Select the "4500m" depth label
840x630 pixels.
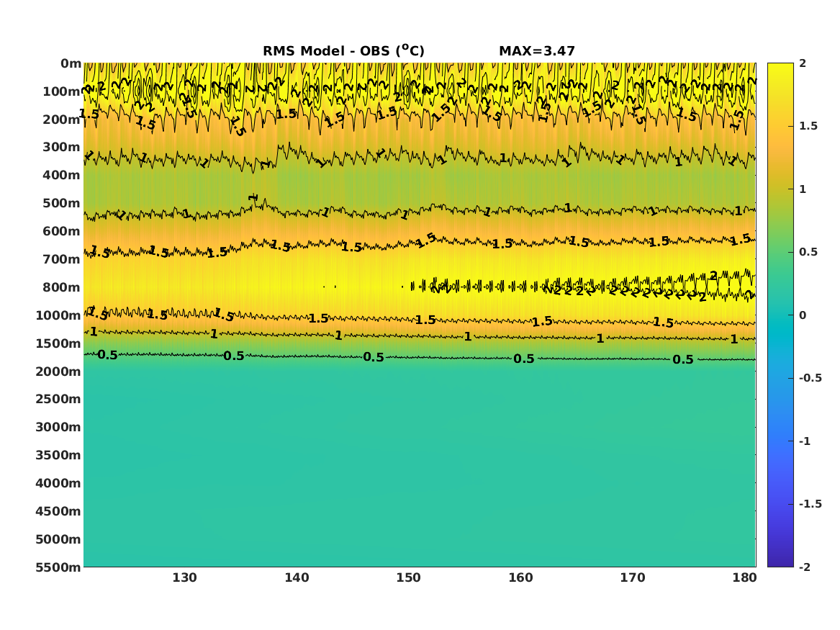click(x=58, y=511)
